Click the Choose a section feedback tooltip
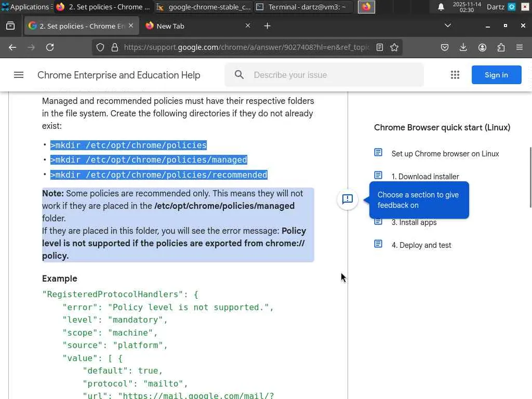This screenshot has width=532, height=399. [x=419, y=200]
